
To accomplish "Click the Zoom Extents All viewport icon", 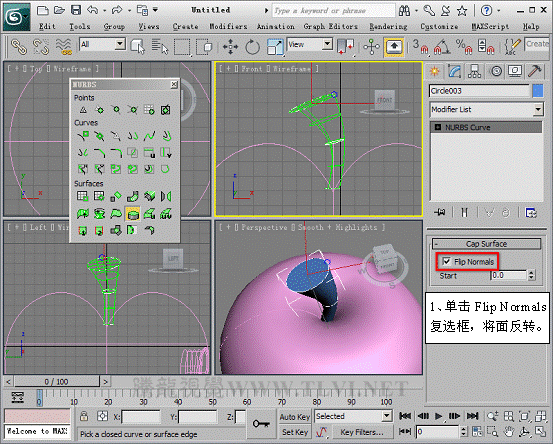I will [540, 416].
